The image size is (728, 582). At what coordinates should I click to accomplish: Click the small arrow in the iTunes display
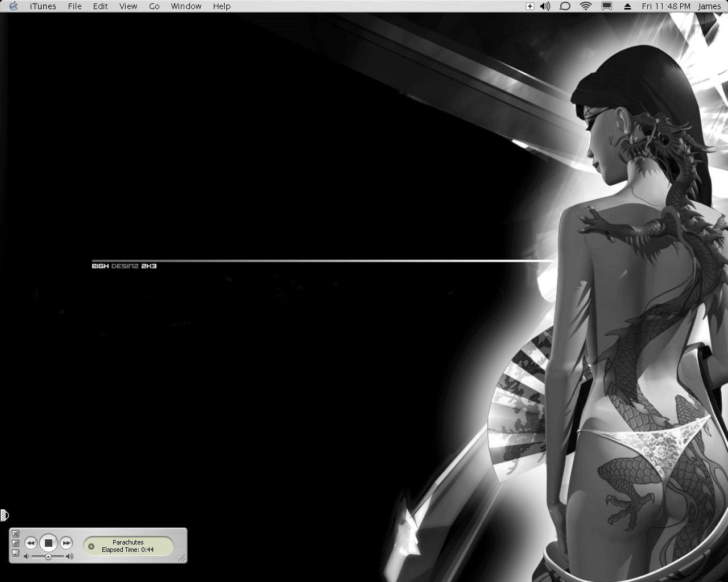[91, 546]
